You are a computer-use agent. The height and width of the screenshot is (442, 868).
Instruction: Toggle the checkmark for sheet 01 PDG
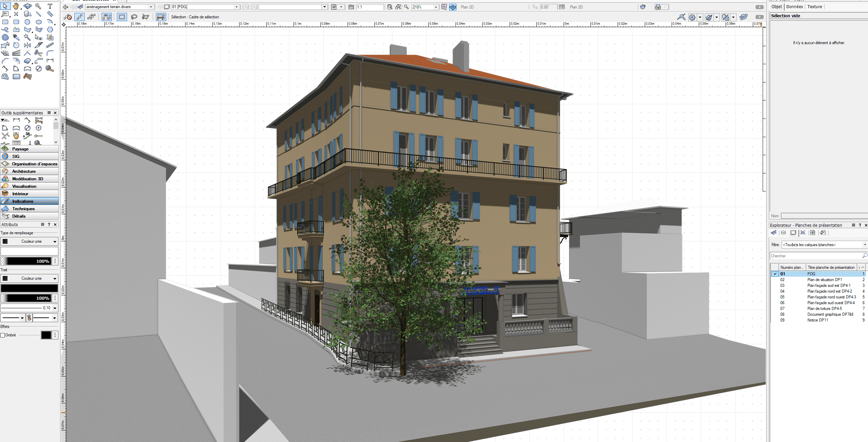tap(775, 274)
